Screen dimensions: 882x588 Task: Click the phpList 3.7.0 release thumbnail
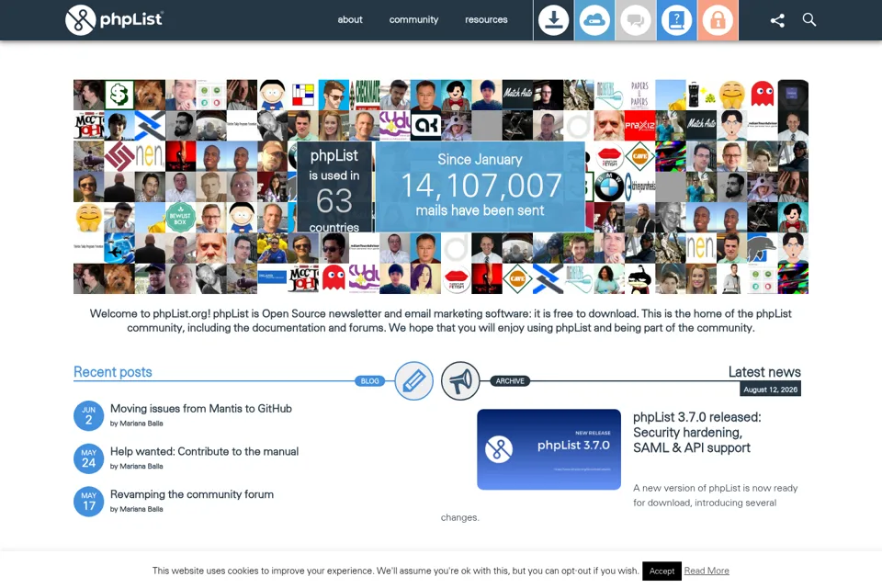tap(549, 449)
